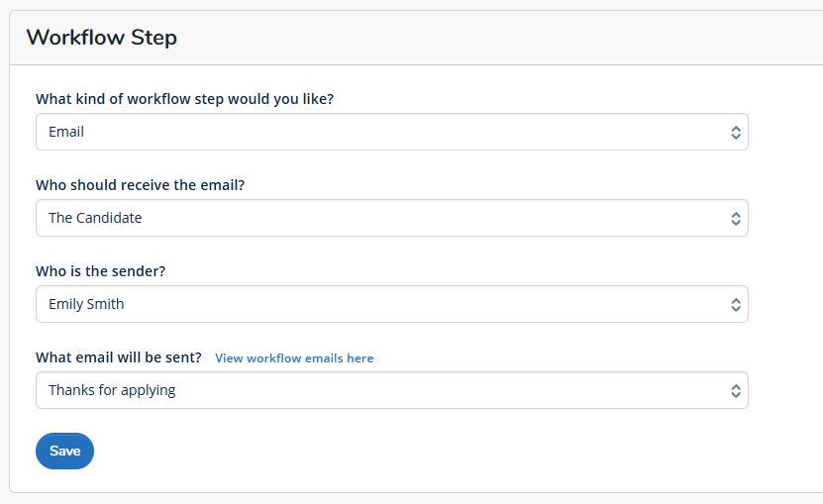Click the up-down arrows on The Candidate select
823x504 pixels.
coord(736,219)
